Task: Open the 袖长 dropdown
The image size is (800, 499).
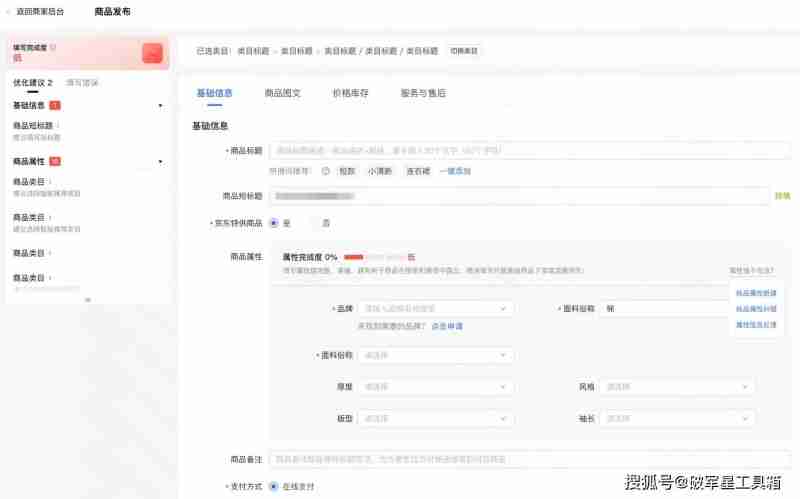Action: (x=677, y=419)
